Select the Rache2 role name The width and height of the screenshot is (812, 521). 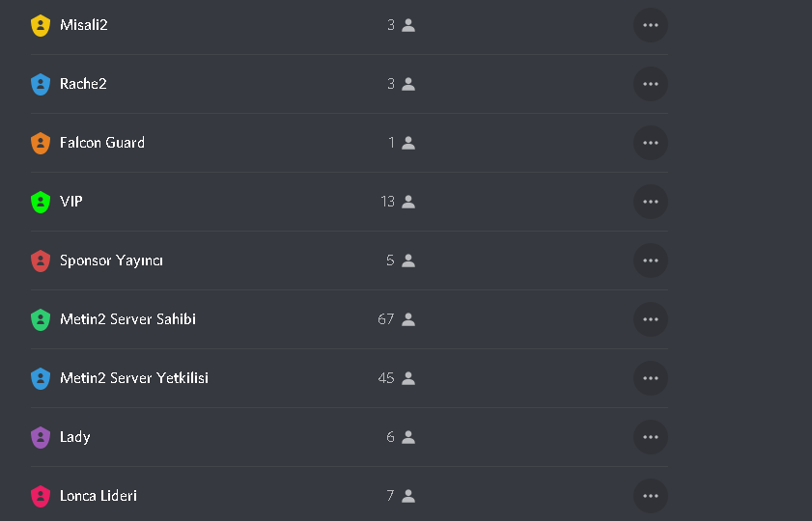click(x=83, y=84)
